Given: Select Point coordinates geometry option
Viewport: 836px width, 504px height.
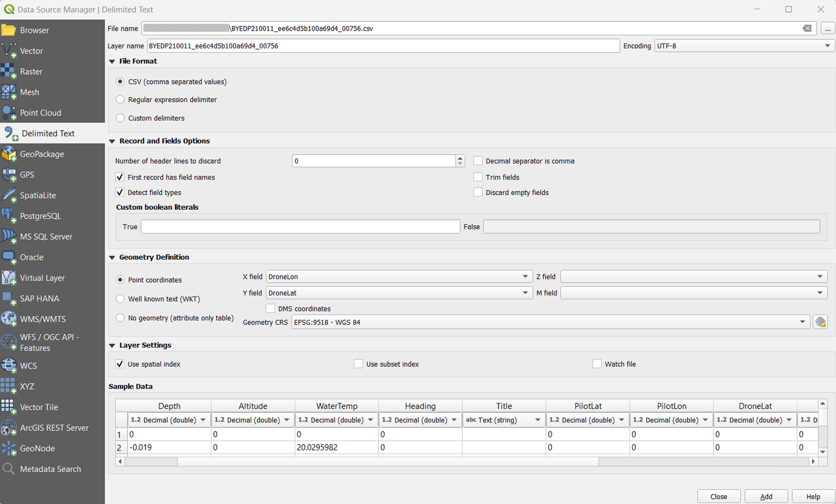Looking at the screenshot, I should pyautogui.click(x=120, y=280).
